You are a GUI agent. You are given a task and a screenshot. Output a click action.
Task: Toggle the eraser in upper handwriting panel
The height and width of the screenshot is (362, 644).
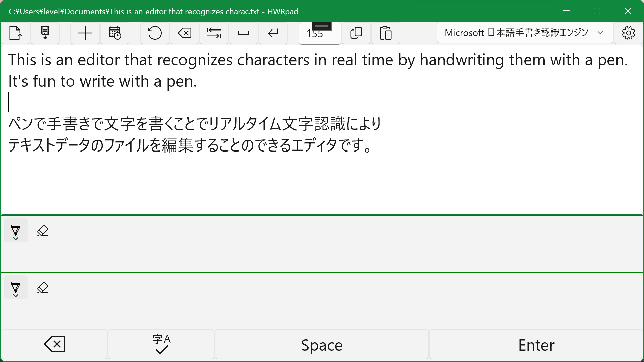43,231
